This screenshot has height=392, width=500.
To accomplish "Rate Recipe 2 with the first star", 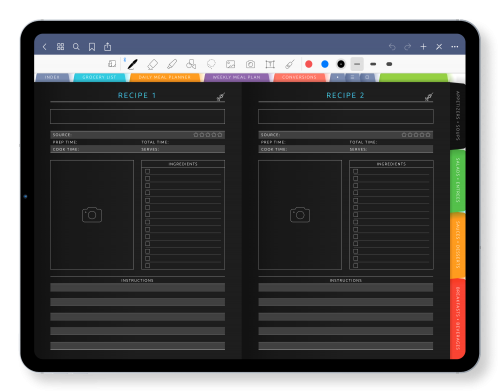I will coord(404,135).
